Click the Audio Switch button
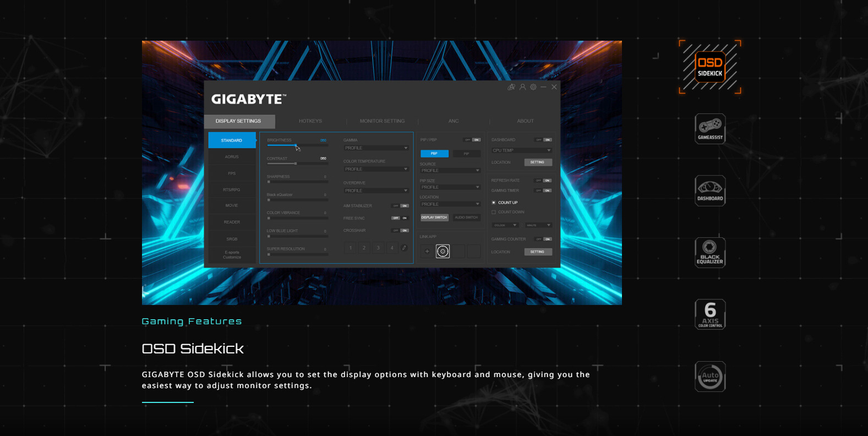The image size is (868, 436). click(x=466, y=217)
